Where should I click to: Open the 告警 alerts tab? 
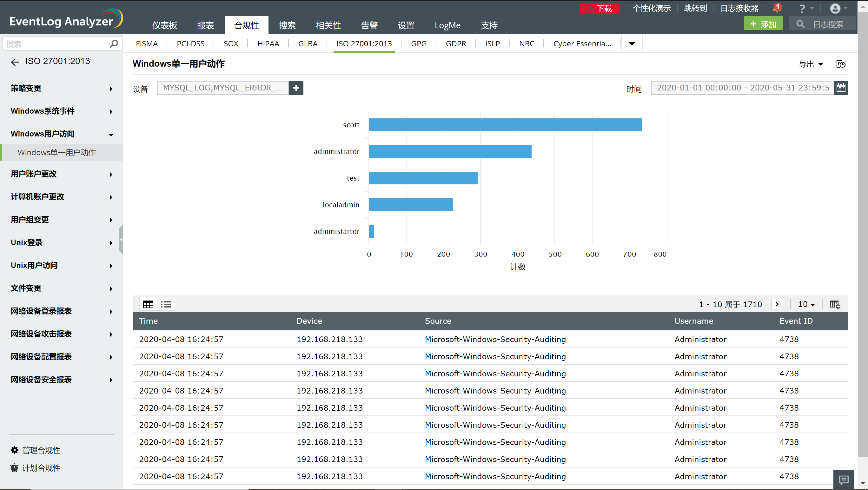pyautogui.click(x=369, y=25)
